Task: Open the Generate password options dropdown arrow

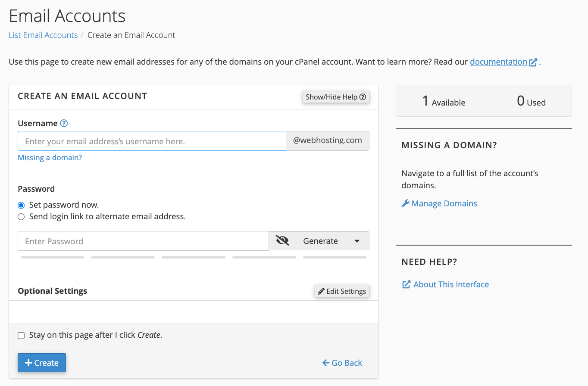Action: click(x=357, y=241)
